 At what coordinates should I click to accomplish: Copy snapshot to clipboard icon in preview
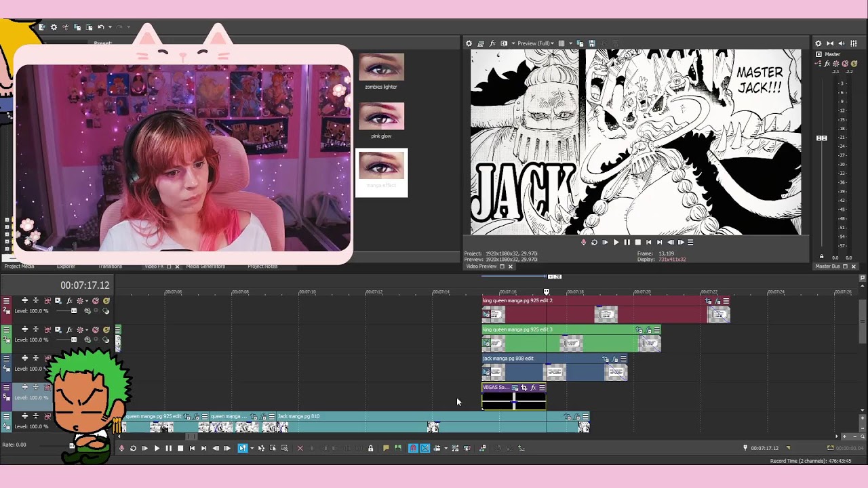[580, 43]
